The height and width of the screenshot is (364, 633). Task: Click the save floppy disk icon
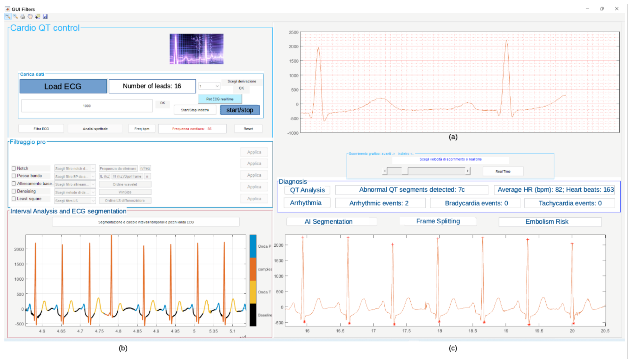pyautogui.click(x=45, y=17)
